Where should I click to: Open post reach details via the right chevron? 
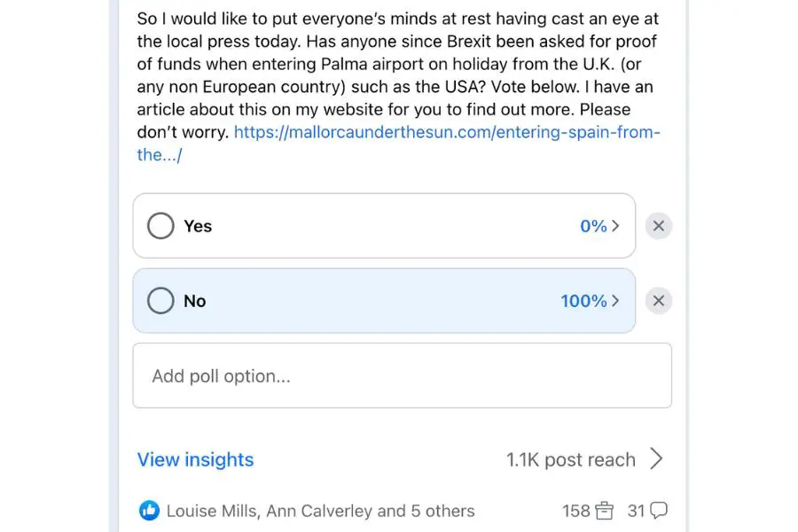coord(657,459)
